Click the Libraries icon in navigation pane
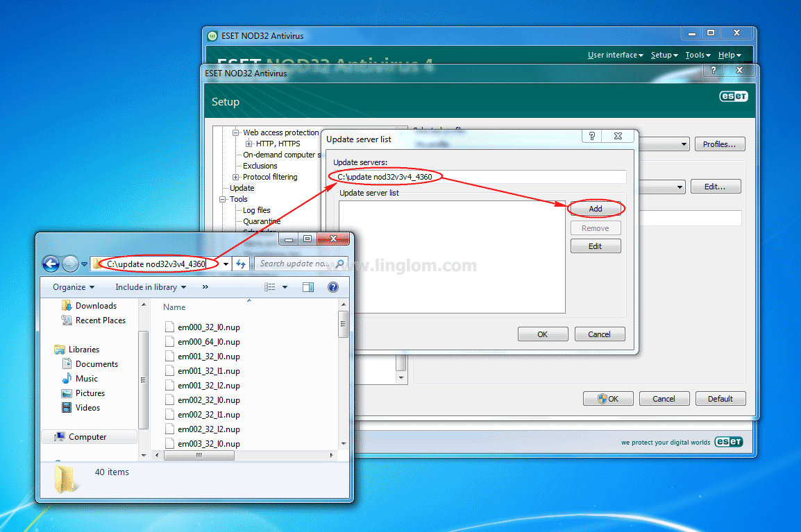 click(x=60, y=349)
